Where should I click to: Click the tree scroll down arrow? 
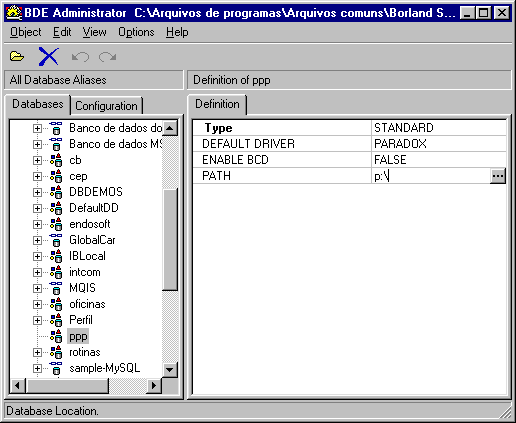point(170,369)
